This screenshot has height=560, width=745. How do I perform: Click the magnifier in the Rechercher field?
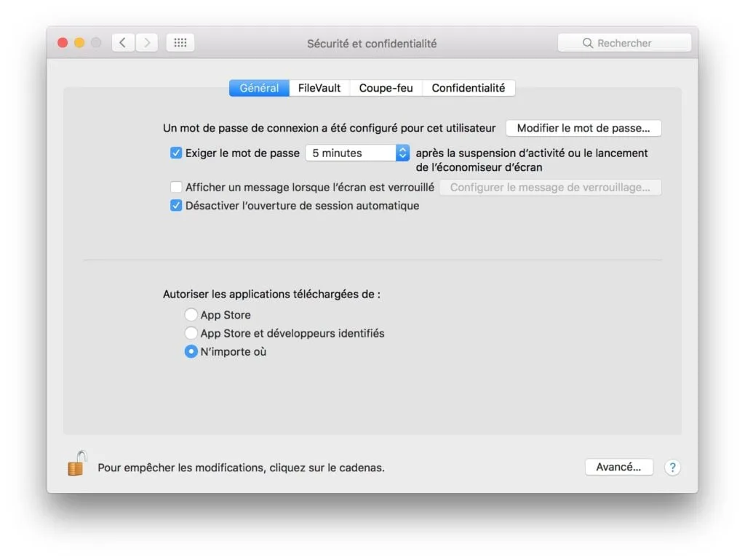click(x=588, y=42)
